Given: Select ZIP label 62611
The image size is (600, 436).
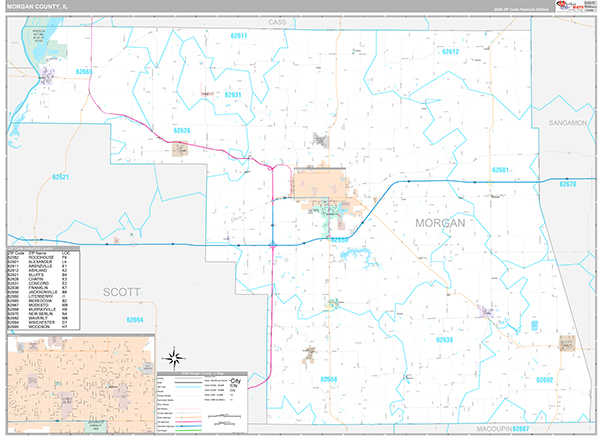Looking at the screenshot, I should tap(239, 36).
